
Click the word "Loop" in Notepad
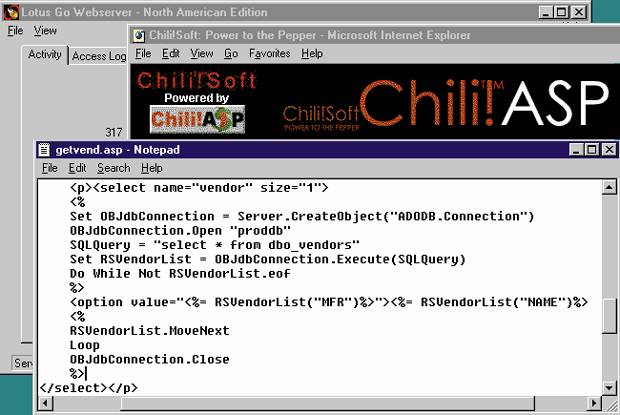(85, 345)
